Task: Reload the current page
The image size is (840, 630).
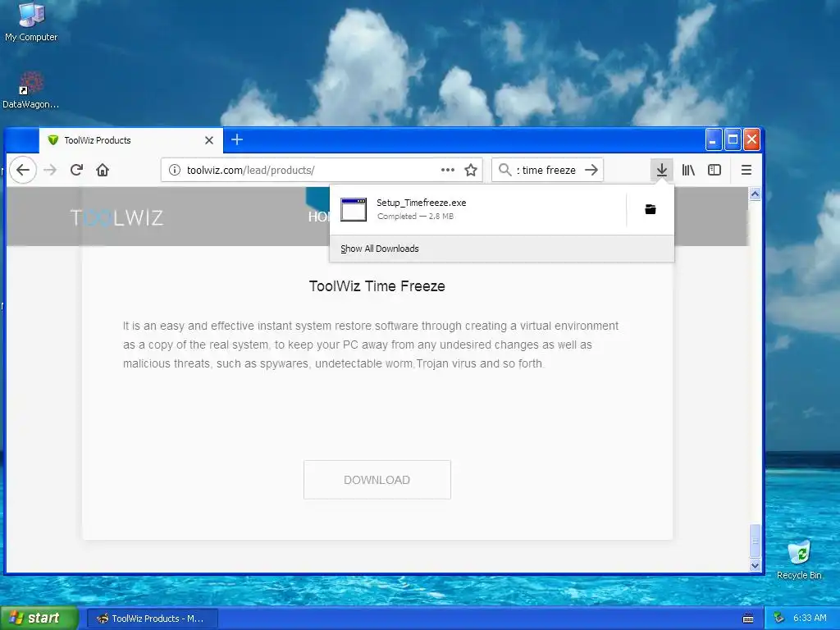Action: pos(76,170)
